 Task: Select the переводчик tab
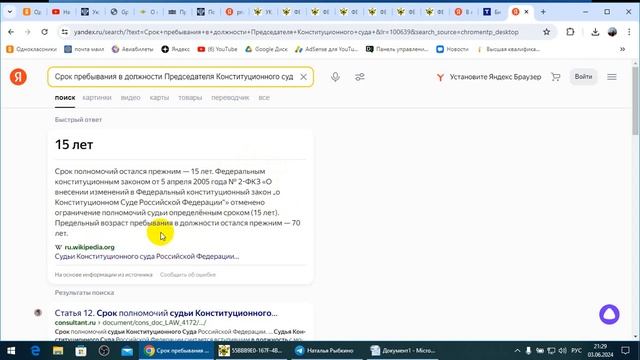click(230, 98)
